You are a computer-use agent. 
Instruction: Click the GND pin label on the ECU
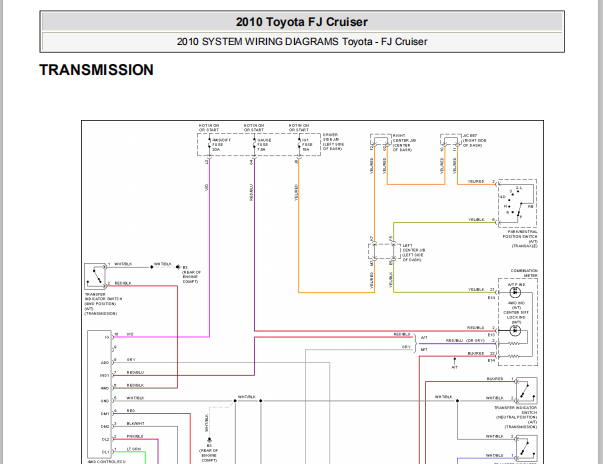pos(105,401)
